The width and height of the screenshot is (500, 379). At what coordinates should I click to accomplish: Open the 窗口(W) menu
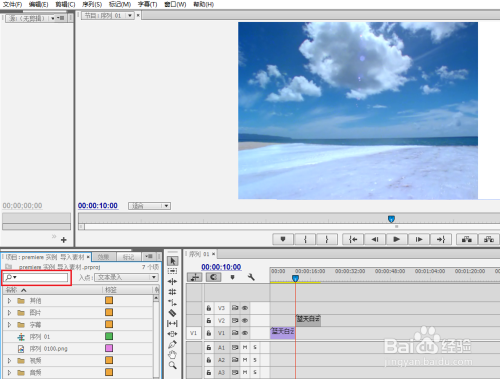[x=175, y=4]
